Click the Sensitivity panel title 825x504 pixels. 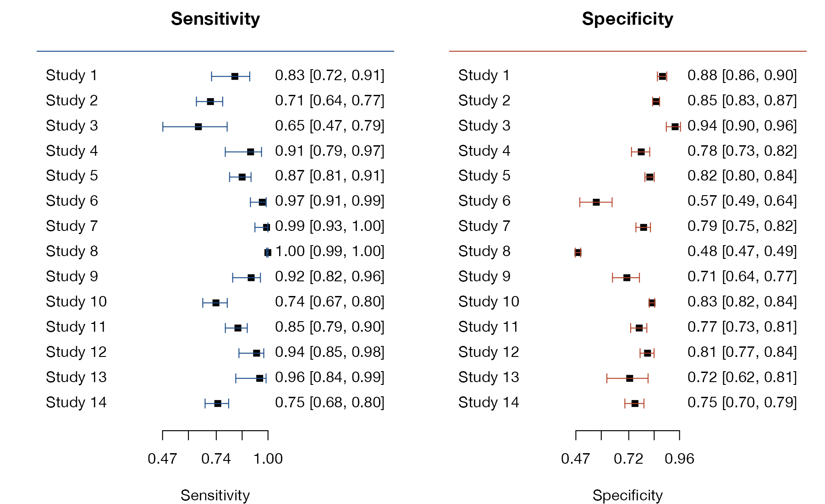[215, 19]
